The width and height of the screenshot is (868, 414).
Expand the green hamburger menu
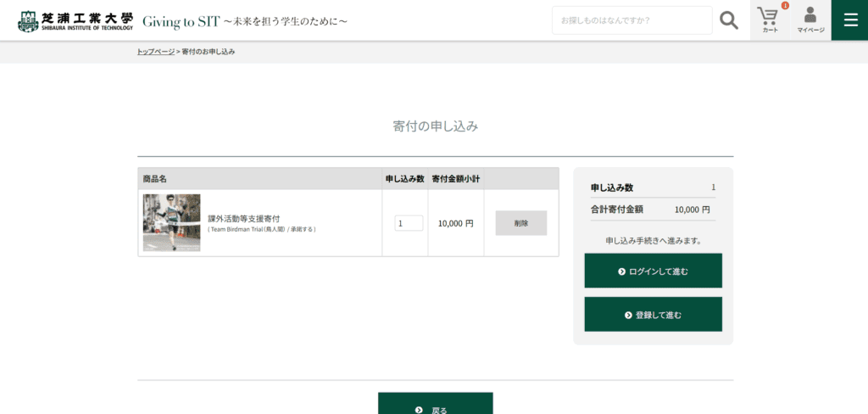coord(849,20)
